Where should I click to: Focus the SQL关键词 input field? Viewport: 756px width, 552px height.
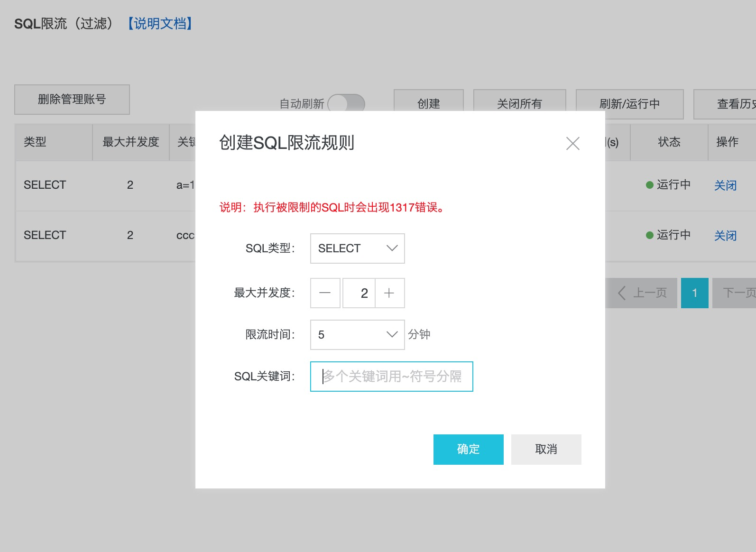(392, 377)
